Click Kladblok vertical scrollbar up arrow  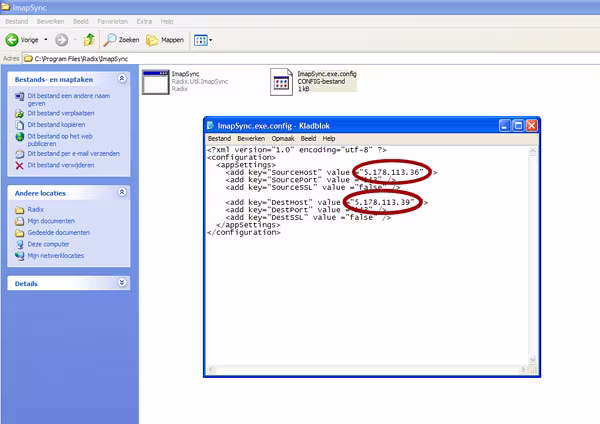click(532, 151)
